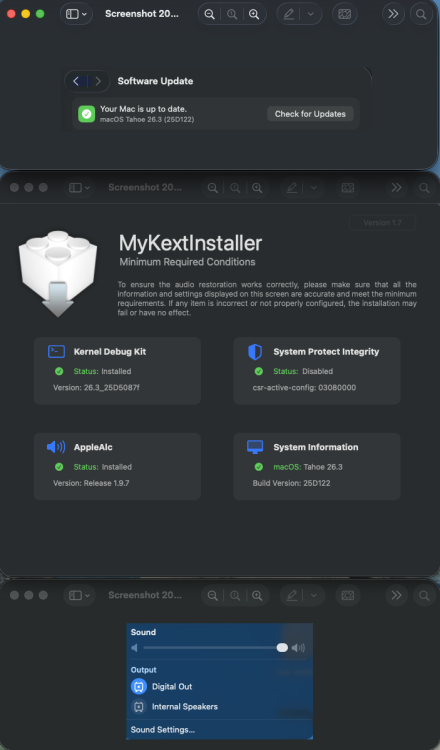Select 'csr-active-config: 03080000' text
This screenshot has height=750, width=440.
tap(304, 387)
